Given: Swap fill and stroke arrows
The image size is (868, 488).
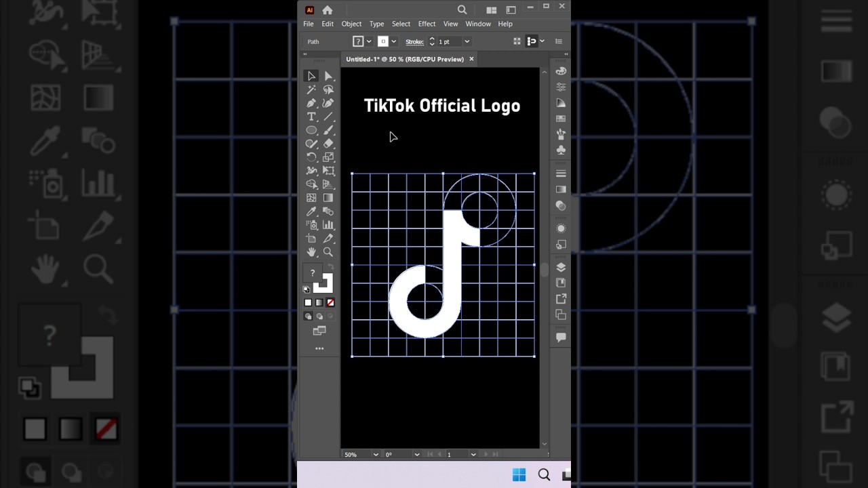Looking at the screenshot, I should point(330,268).
